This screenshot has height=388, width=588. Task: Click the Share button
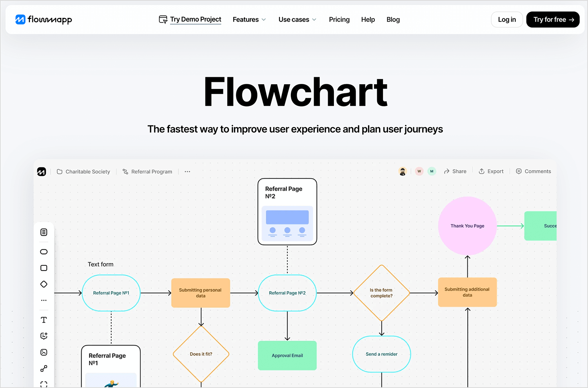(455, 171)
